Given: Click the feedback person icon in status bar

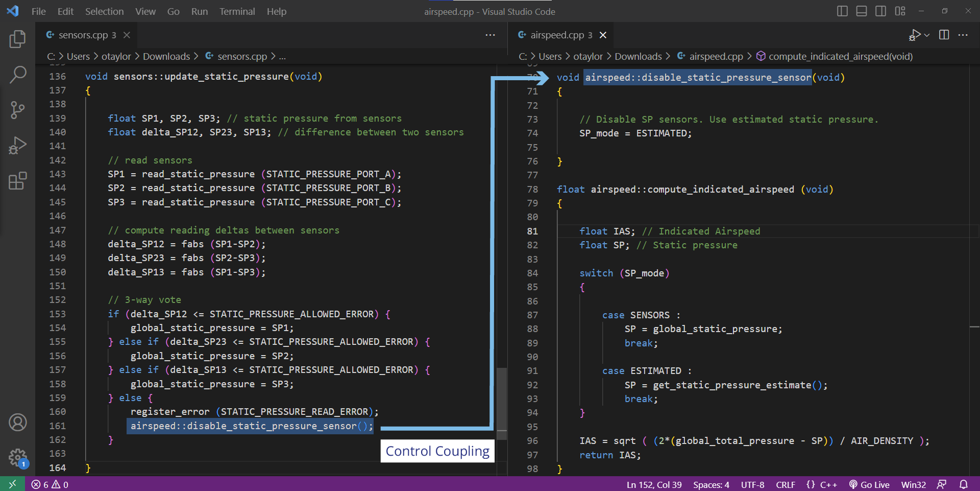Looking at the screenshot, I should [942, 484].
